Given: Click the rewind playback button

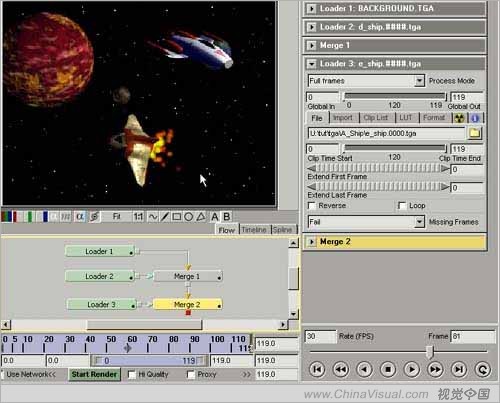Looking at the screenshot, I should (x=341, y=369).
